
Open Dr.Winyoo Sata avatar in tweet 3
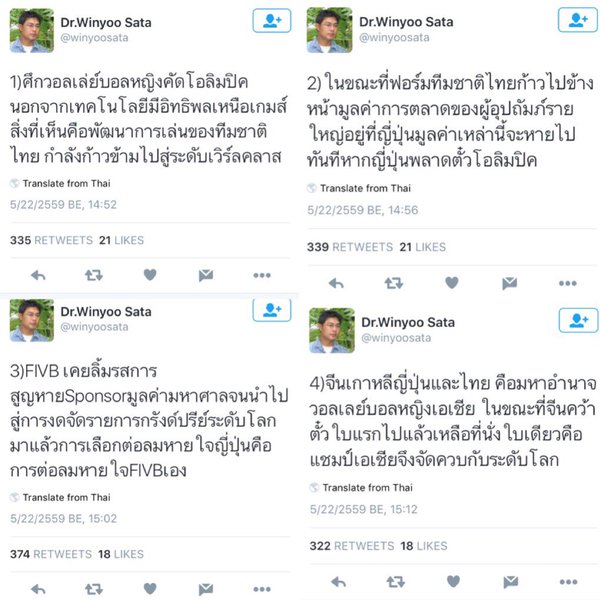tap(32, 320)
